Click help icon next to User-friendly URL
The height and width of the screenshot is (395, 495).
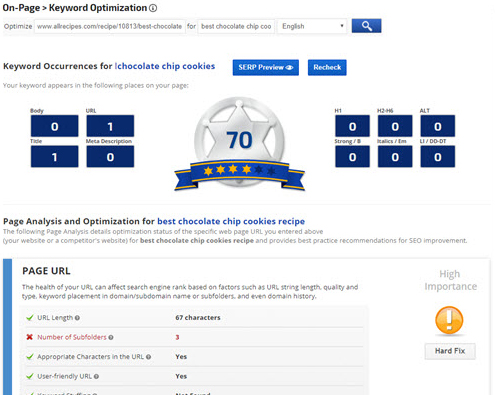coord(96,376)
